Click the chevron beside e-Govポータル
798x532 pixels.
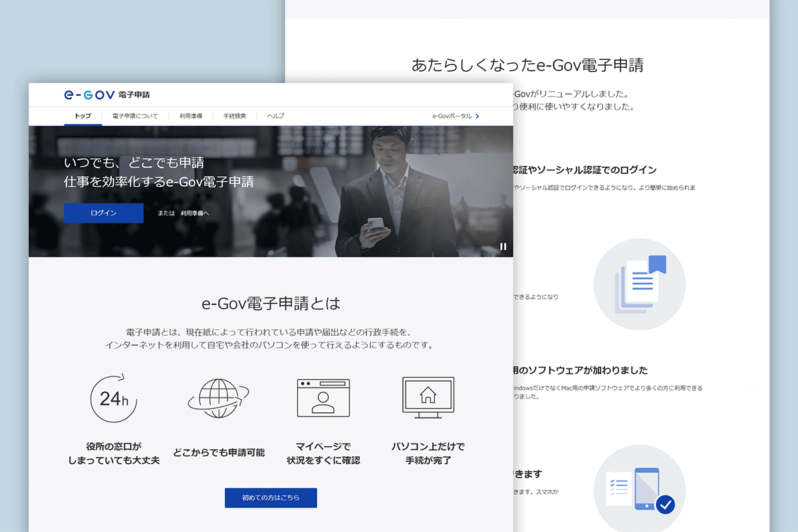[x=477, y=116]
